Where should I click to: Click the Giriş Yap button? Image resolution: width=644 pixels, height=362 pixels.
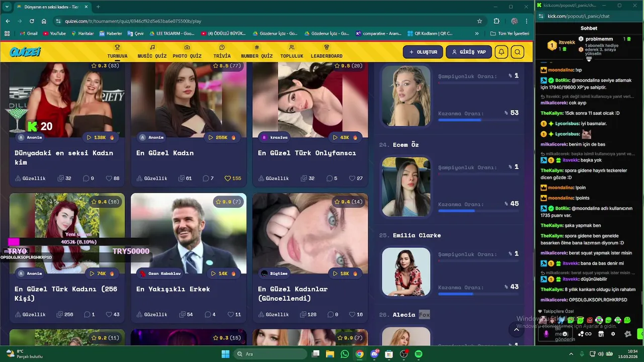pos(469,52)
